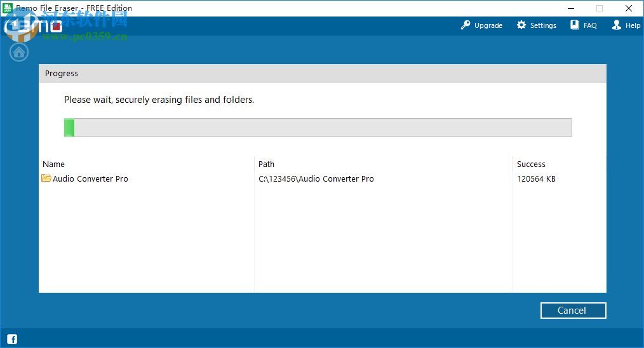The height and width of the screenshot is (348, 644).
Task: Click the Settings label
Action: 543,25
